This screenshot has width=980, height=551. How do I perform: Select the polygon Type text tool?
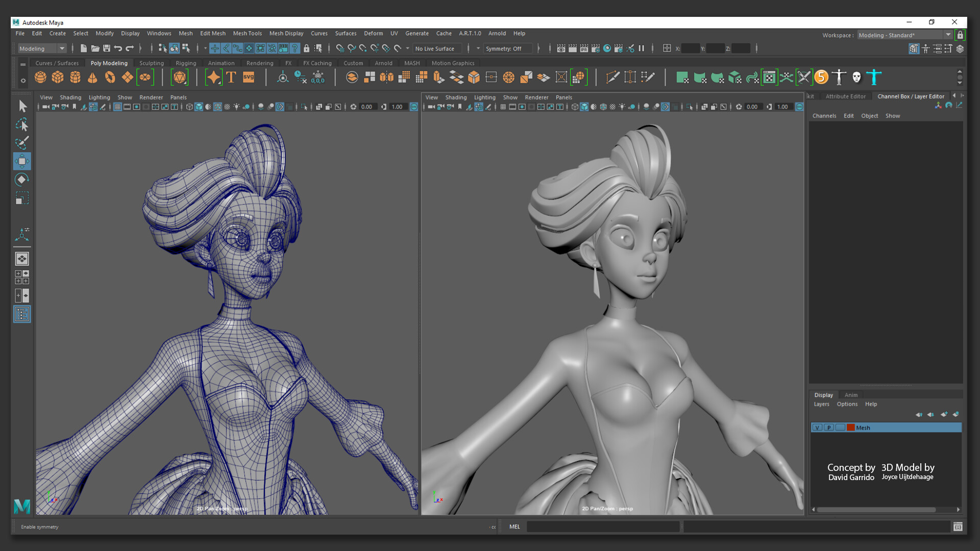(x=231, y=78)
